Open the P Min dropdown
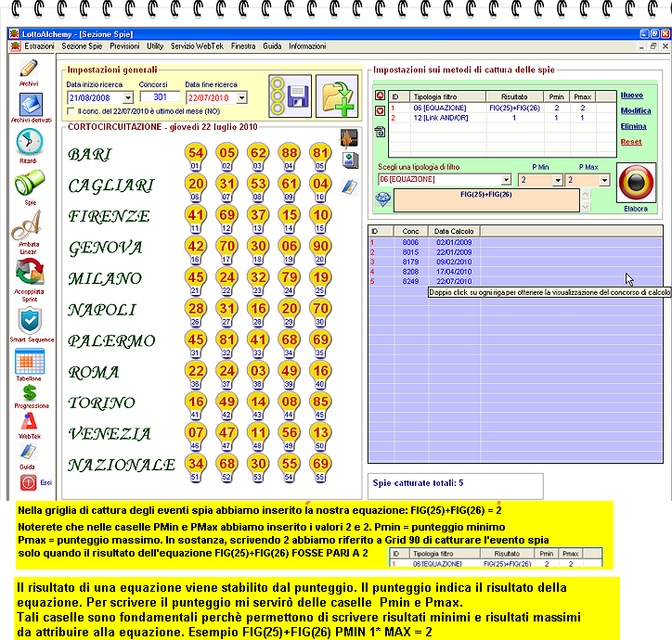672x640 pixels. click(x=557, y=180)
